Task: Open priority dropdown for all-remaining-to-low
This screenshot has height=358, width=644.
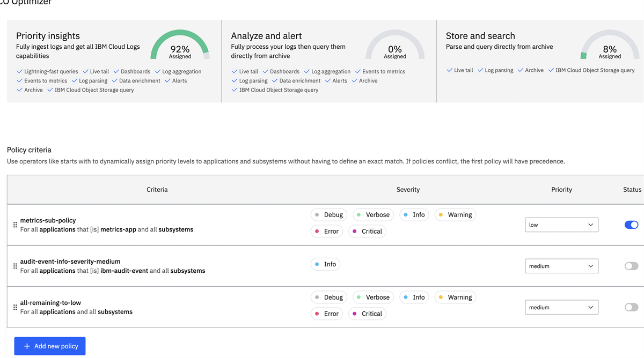Action: [561, 308]
